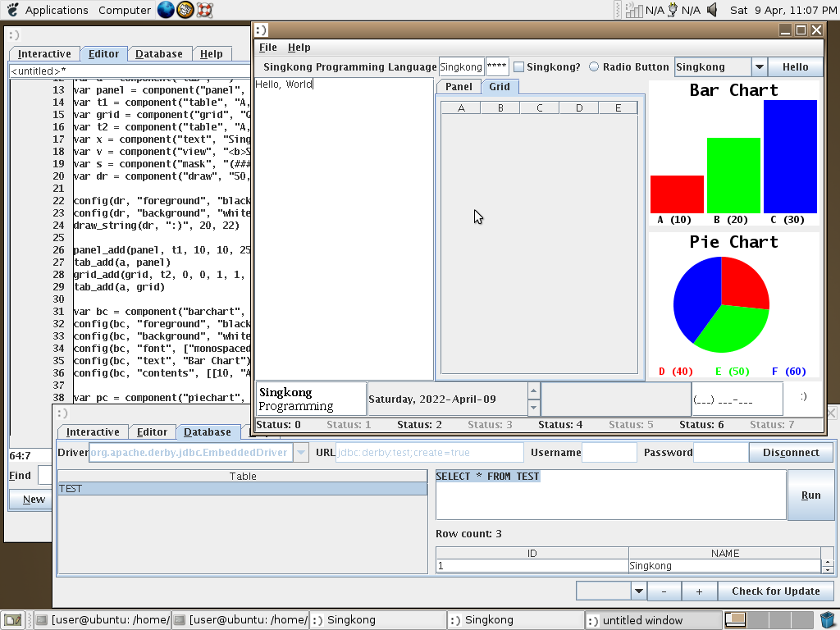This screenshot has width=840, height=630.
Task: Expand the Singkong combo box dropdown
Action: 759,67
